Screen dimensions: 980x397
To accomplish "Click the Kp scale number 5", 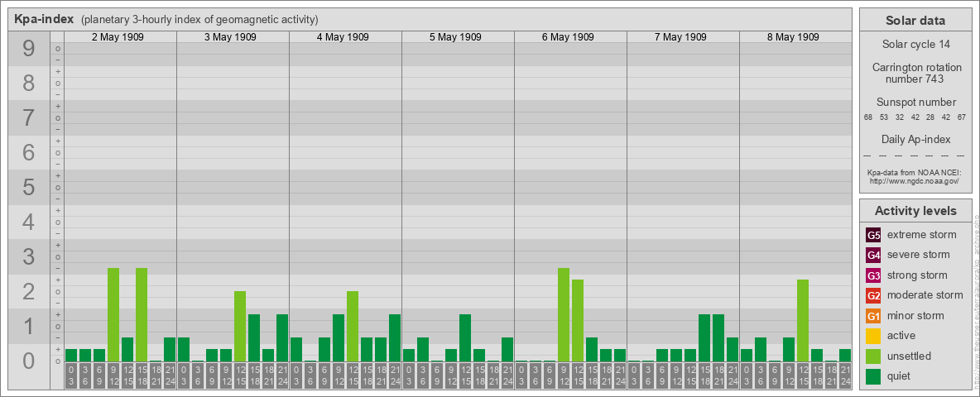I will pos(28,187).
